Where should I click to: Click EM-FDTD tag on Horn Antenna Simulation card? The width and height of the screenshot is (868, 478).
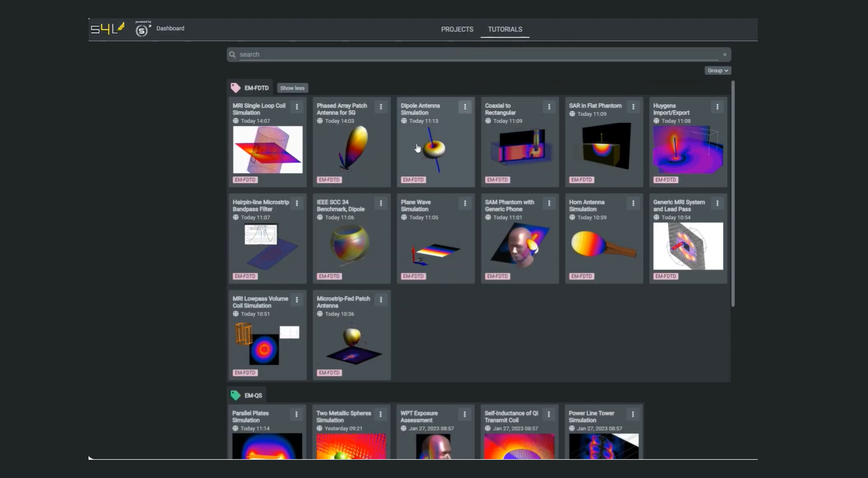click(x=582, y=276)
